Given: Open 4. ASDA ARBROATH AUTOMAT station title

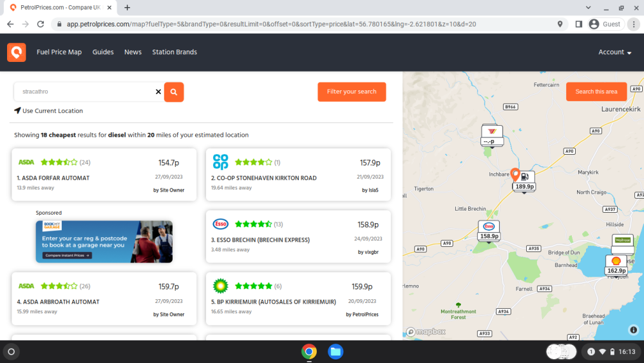Looking at the screenshot, I should pos(58,302).
